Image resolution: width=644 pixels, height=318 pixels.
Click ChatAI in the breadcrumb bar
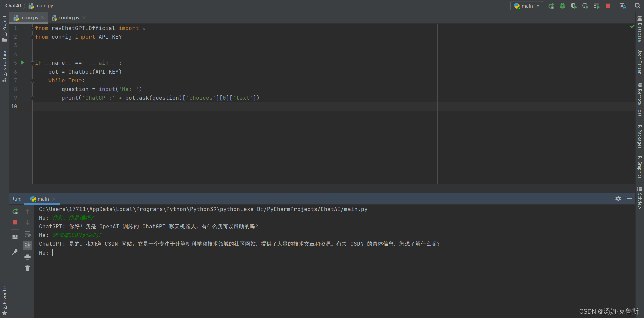(13, 6)
